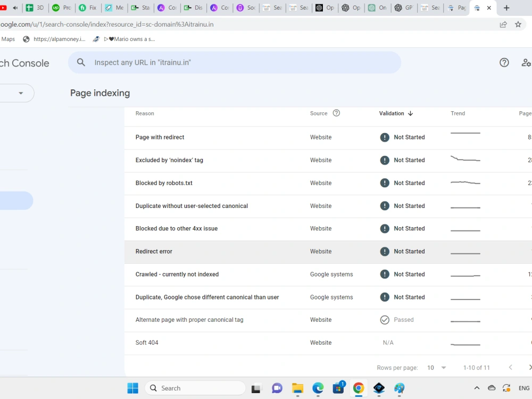
Task: Open Windows Start menu
Action: 132,388
